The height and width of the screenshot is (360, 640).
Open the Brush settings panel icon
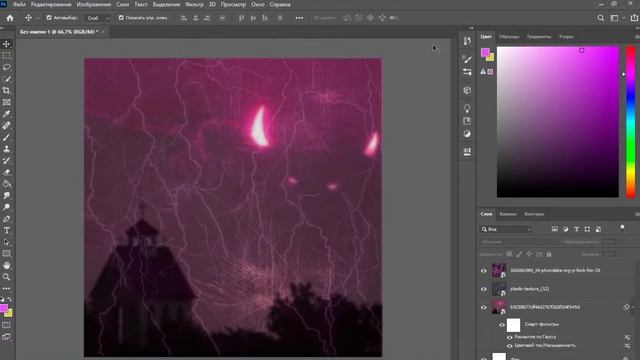tap(467, 60)
